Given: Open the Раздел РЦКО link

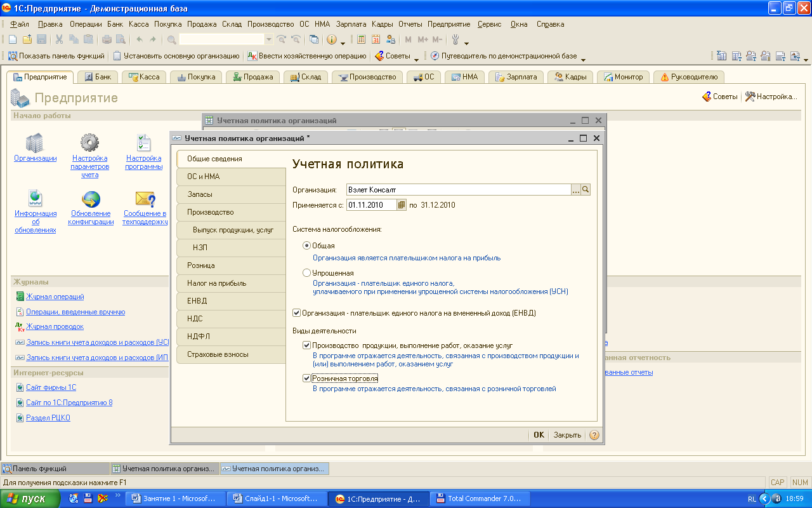Looking at the screenshot, I should [48, 418].
